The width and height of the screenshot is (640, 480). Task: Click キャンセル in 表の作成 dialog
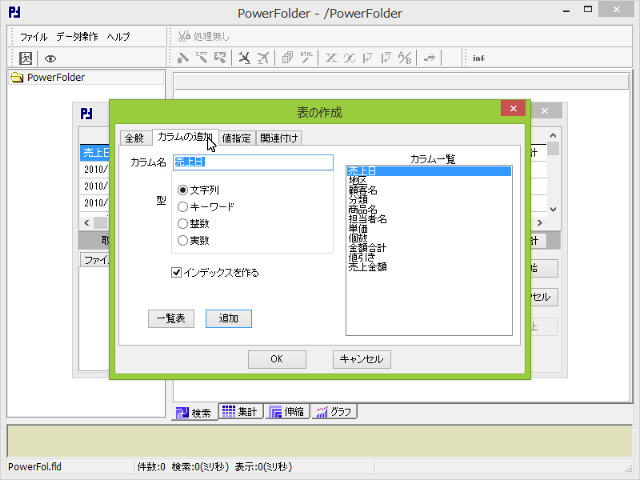(362, 359)
